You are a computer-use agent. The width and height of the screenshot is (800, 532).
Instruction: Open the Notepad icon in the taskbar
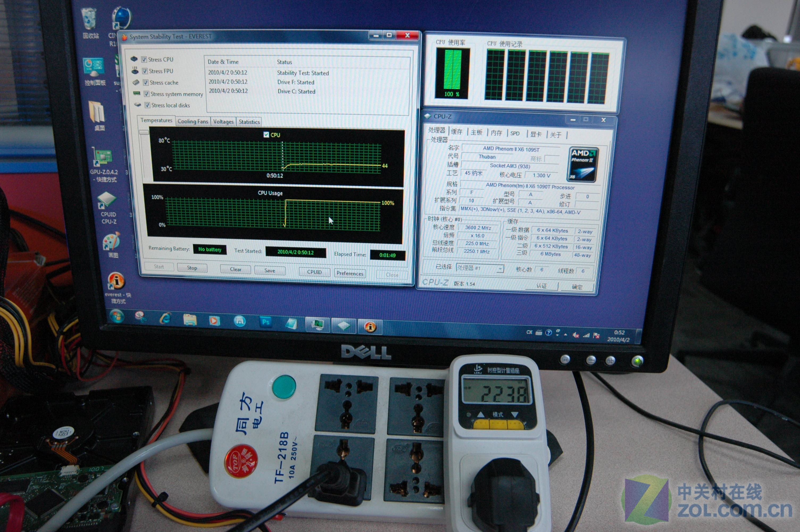click(x=291, y=323)
